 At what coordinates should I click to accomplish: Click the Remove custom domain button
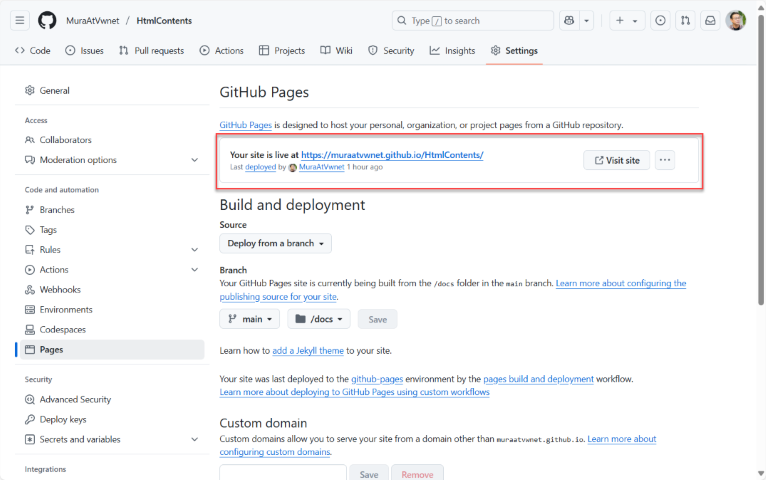[x=417, y=473]
